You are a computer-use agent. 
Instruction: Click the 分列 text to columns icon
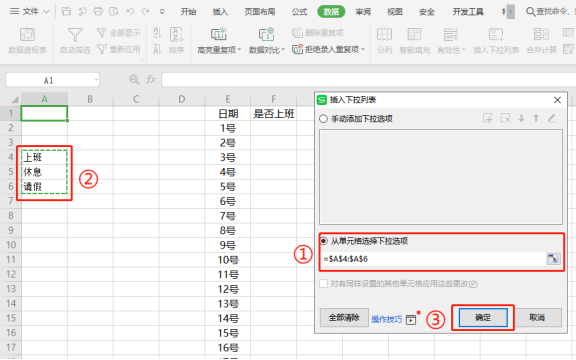(384, 35)
